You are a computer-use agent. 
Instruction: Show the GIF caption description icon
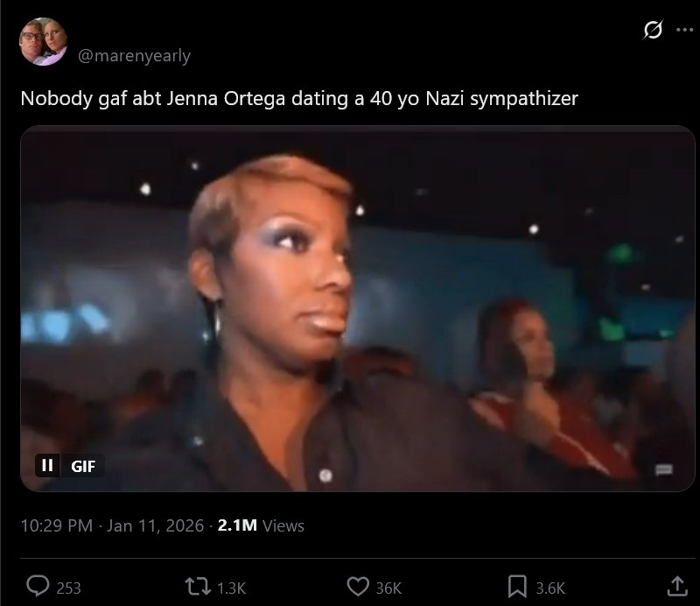(x=664, y=469)
